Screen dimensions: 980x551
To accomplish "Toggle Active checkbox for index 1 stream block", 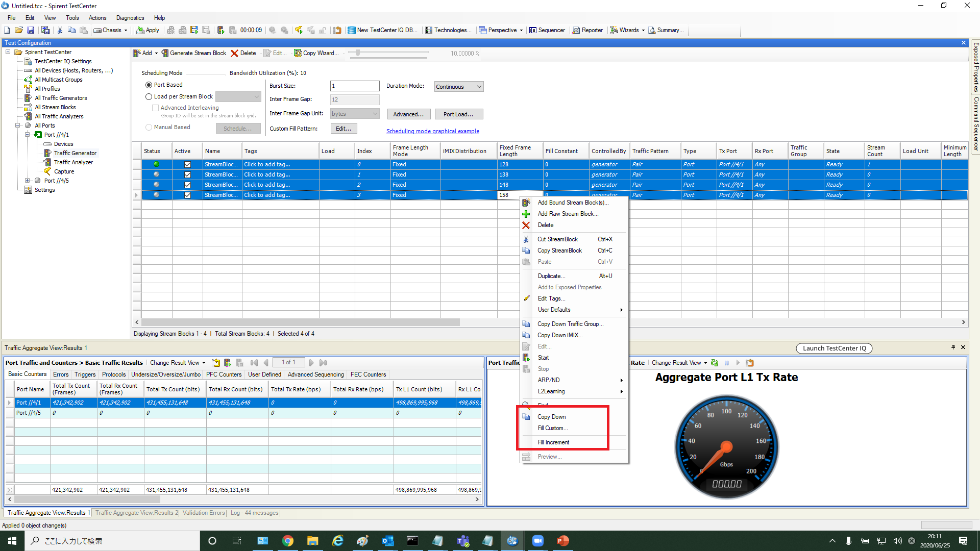I will [x=187, y=174].
